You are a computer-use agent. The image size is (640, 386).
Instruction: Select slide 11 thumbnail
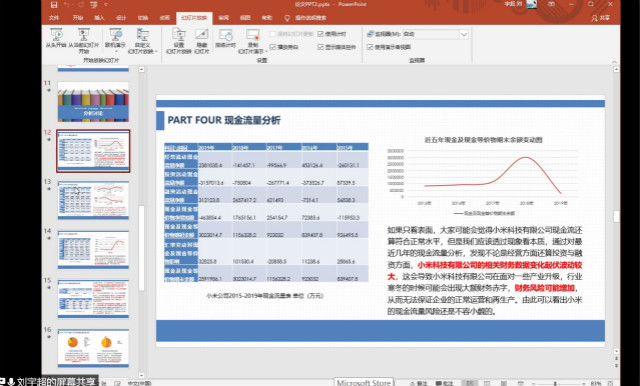pyautogui.click(x=93, y=102)
